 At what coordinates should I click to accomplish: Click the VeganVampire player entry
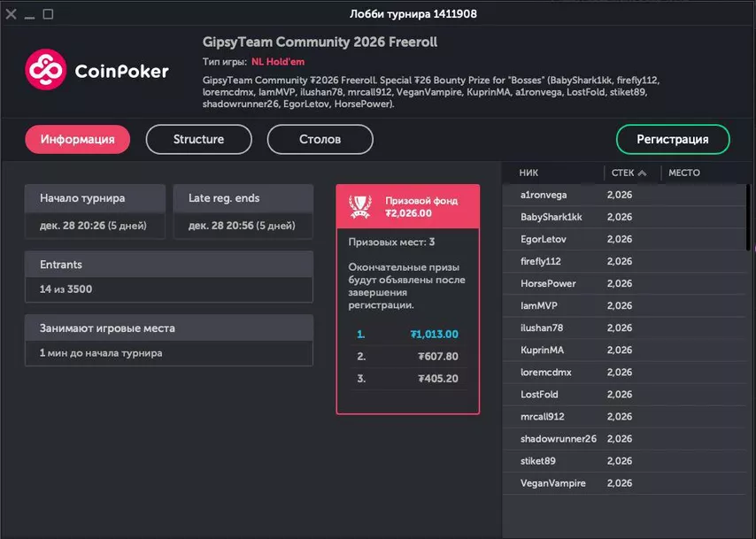click(553, 483)
